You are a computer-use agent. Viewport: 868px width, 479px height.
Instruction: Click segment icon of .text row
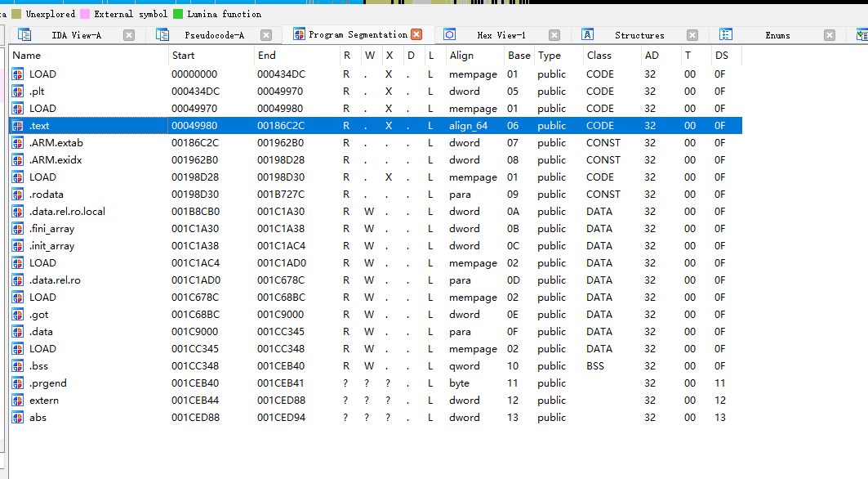[18, 126]
